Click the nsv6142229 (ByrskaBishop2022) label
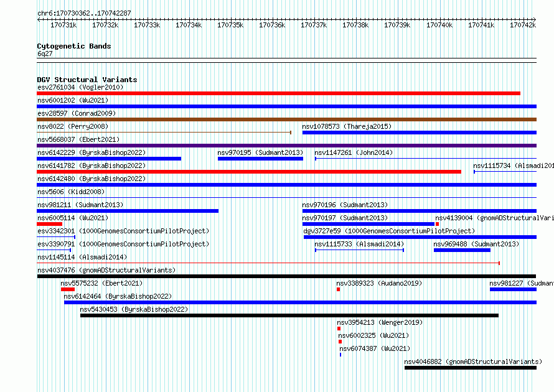This screenshot has height=392, width=554. coord(92,152)
